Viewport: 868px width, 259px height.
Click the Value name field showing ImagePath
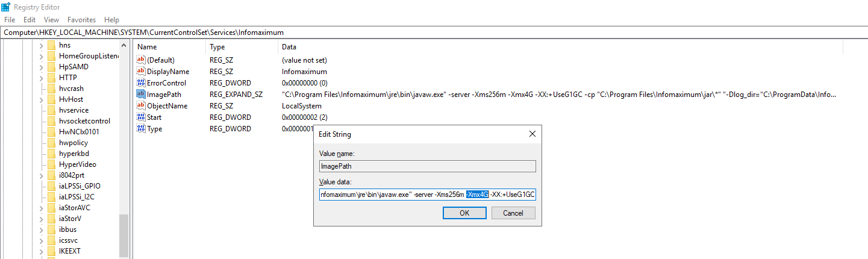coord(428,166)
